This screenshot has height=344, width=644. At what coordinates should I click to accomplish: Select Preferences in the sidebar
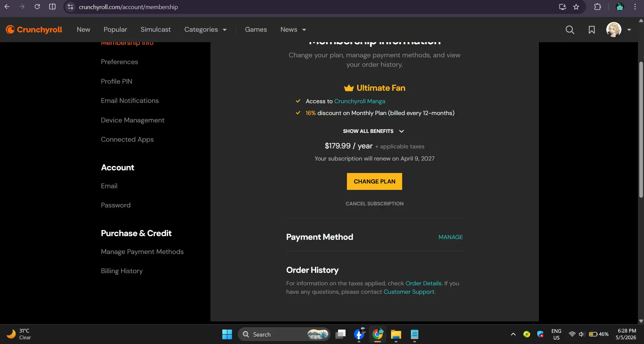tap(120, 62)
